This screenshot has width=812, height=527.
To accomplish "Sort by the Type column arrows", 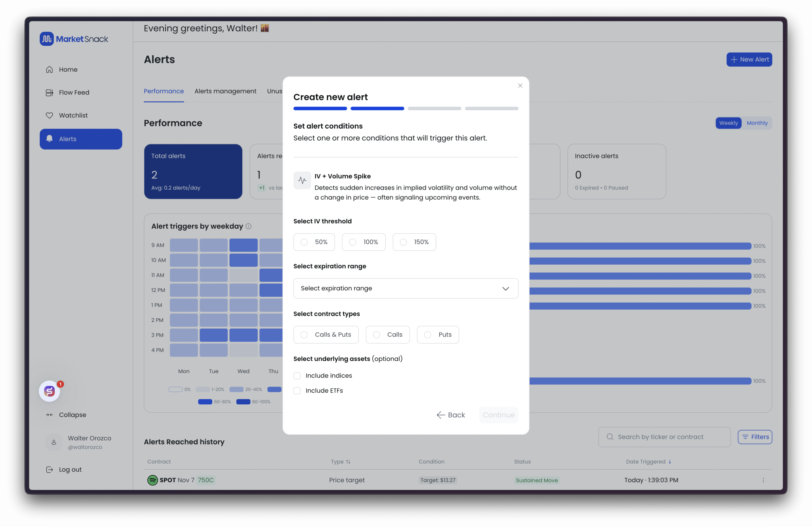I will [348, 461].
